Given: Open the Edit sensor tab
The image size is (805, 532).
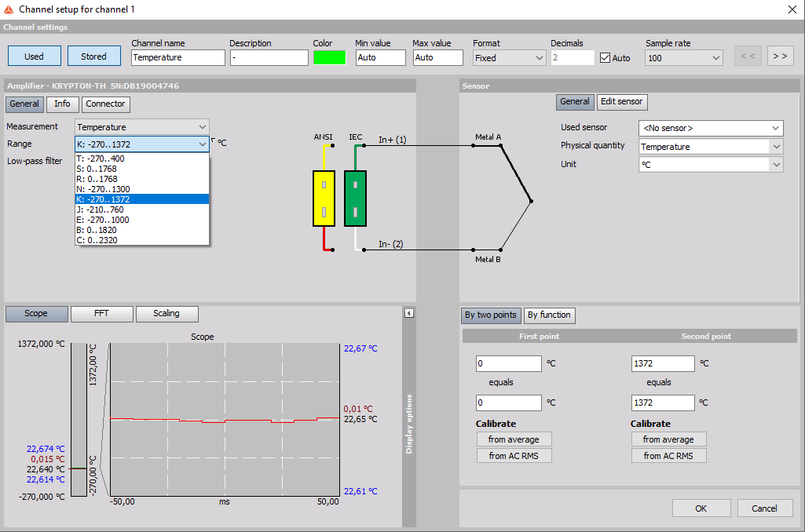Looking at the screenshot, I should click(622, 101).
